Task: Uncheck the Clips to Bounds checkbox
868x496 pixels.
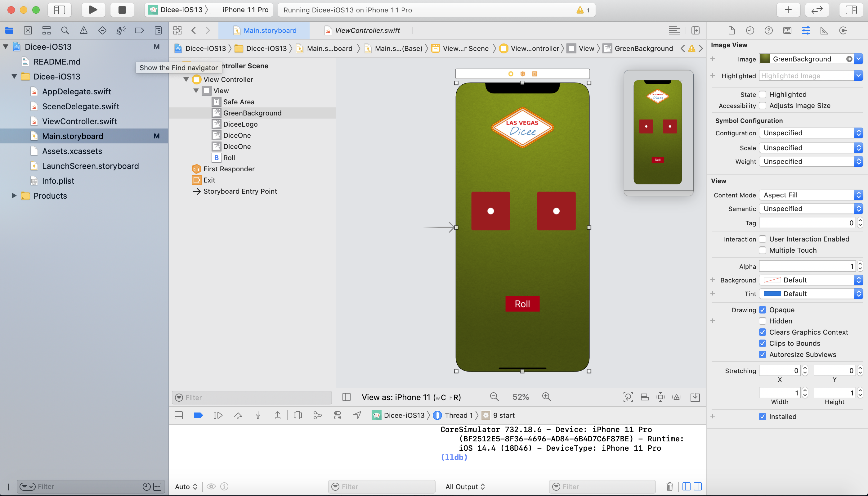Action: 763,343
